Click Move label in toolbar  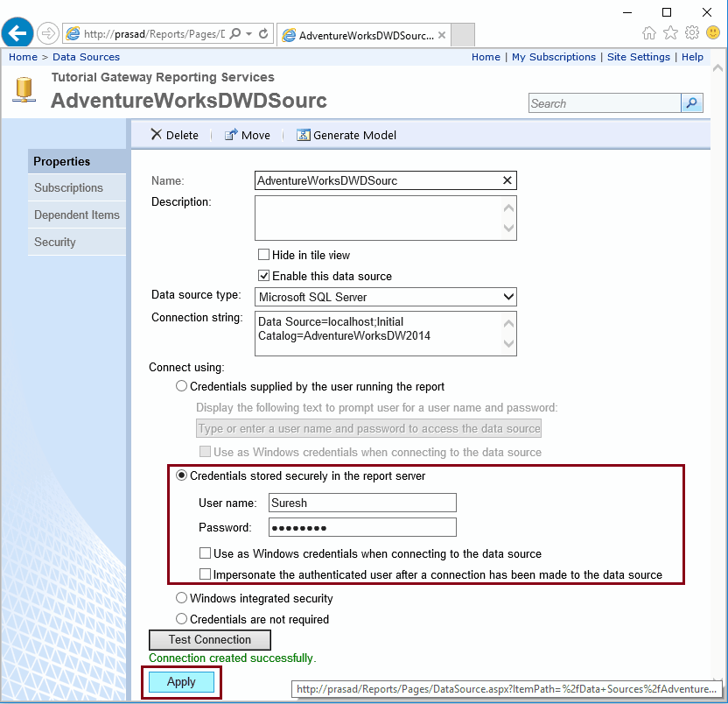[255, 135]
